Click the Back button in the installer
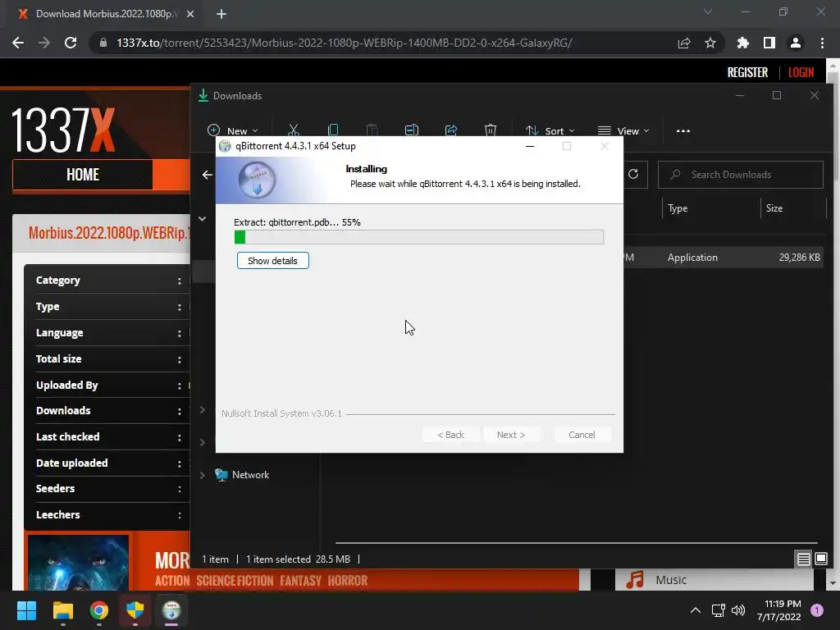The image size is (840, 630). (450, 435)
